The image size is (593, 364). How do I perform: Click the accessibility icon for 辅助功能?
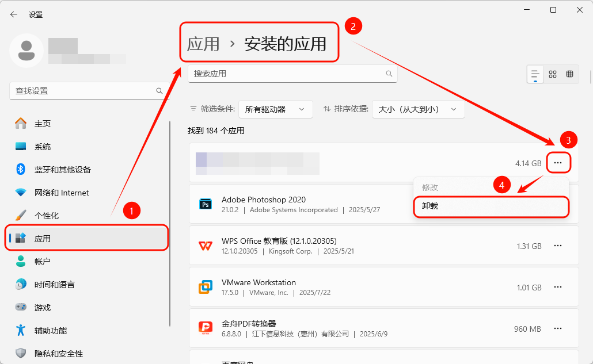pyautogui.click(x=21, y=330)
